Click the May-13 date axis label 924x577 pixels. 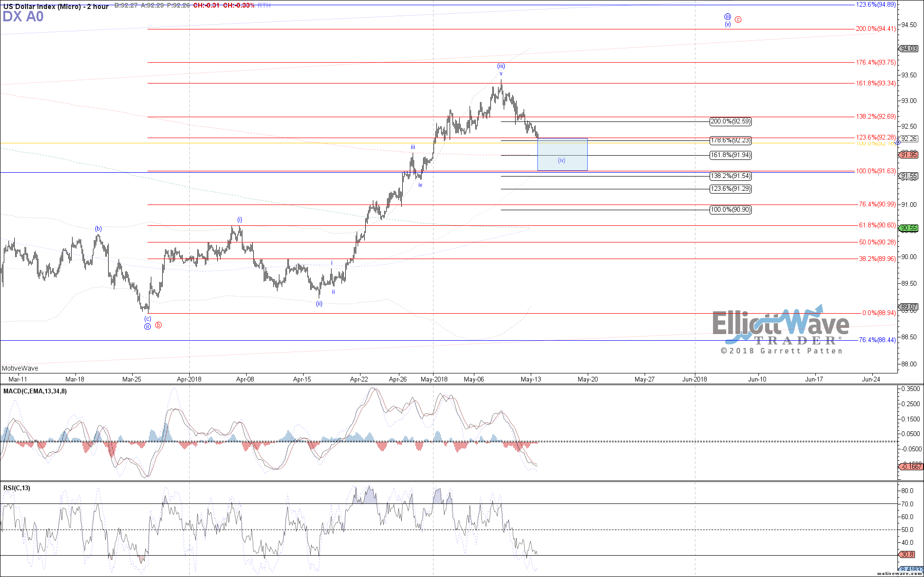[531, 379]
